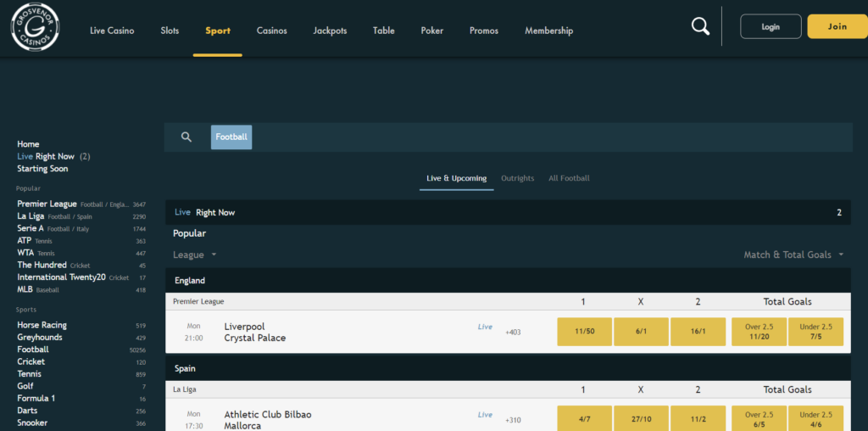Switch to the Outrights tab
The image size is (868, 431).
tap(518, 178)
